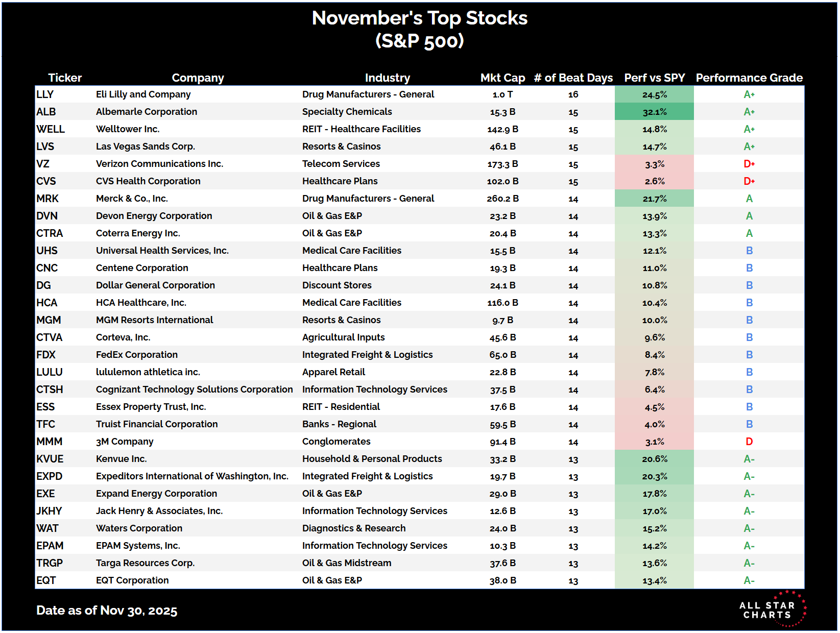Open the ALB ticker in second row
Viewport: 840px width, 633px height.
(46, 112)
